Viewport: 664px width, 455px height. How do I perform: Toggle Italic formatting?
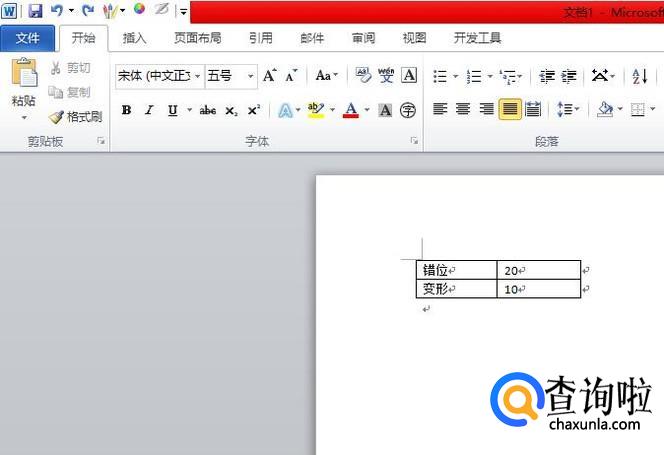(x=149, y=110)
